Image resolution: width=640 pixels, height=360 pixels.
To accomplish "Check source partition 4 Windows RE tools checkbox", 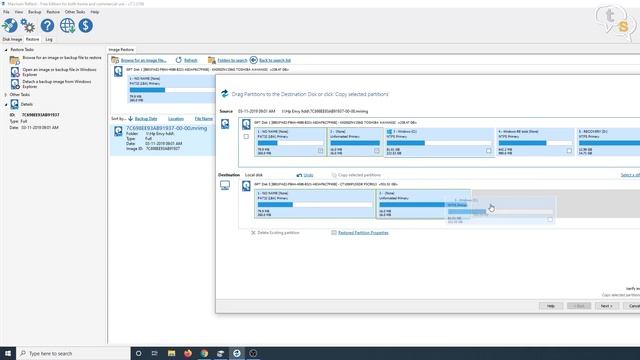I will click(569, 151).
